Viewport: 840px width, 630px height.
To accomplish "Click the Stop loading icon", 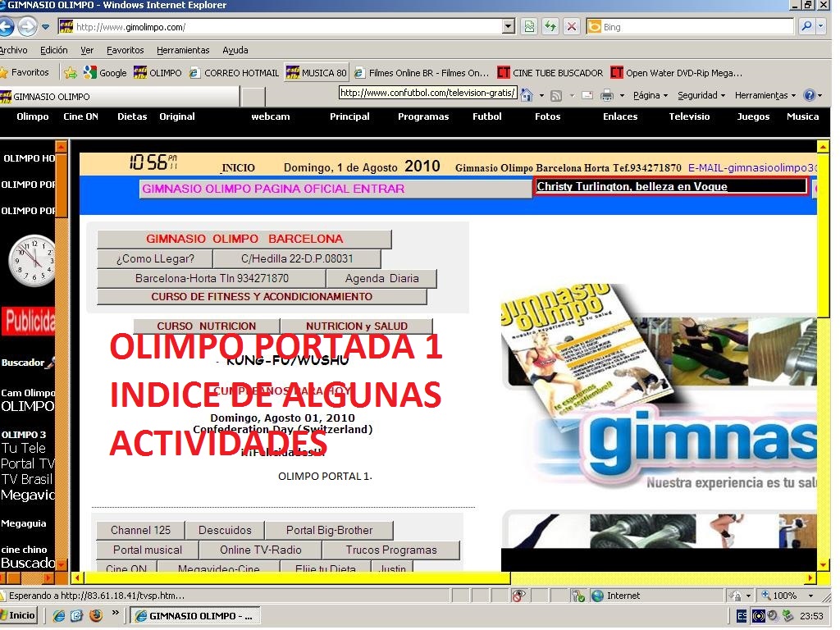I will click(571, 27).
